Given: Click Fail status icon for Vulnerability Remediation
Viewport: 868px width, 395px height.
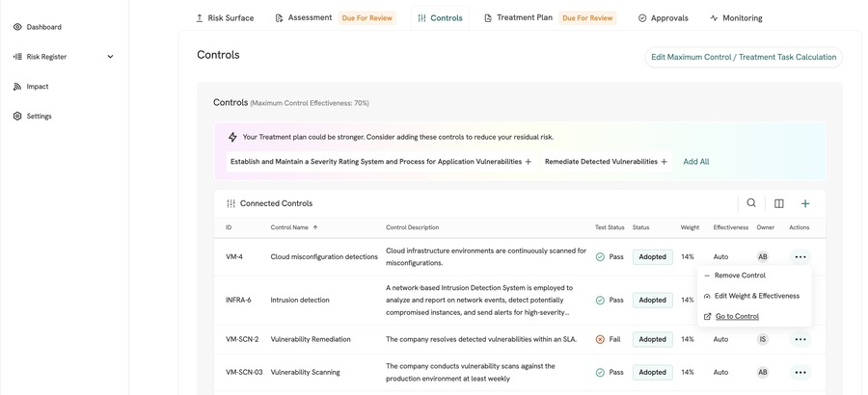Looking at the screenshot, I should click(600, 339).
